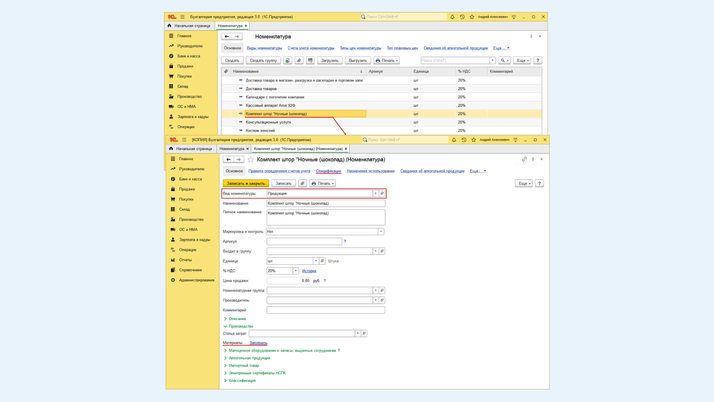The image size is (714, 402).
Task: Open Администрирование section in sidebar
Action: click(196, 280)
